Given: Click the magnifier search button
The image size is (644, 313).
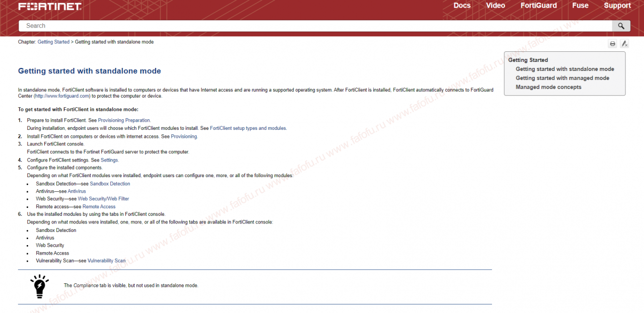Looking at the screenshot, I should pyautogui.click(x=621, y=26).
